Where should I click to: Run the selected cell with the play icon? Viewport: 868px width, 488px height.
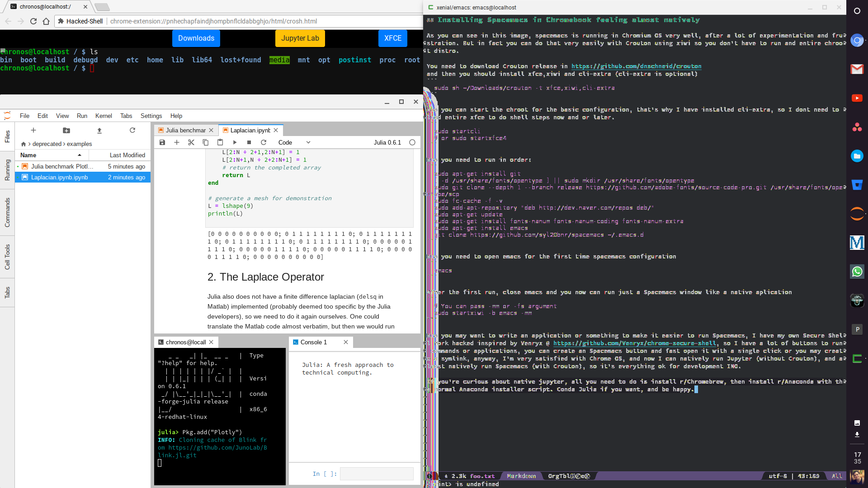coord(235,142)
